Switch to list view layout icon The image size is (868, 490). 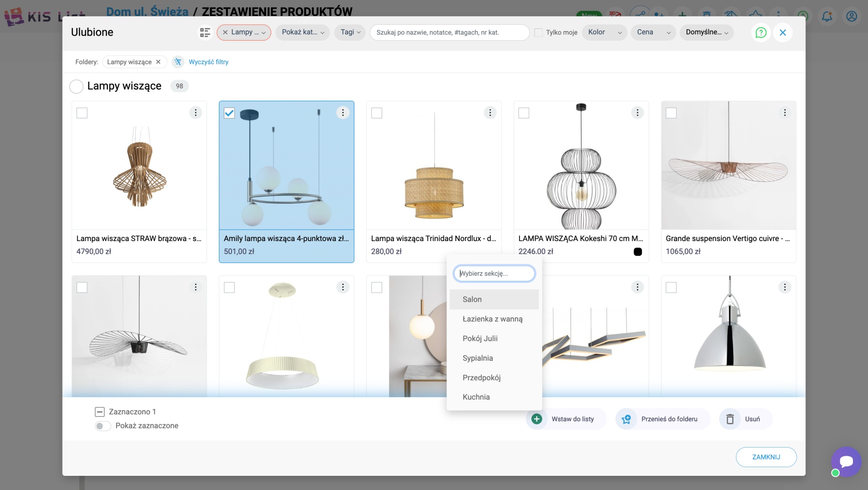205,32
